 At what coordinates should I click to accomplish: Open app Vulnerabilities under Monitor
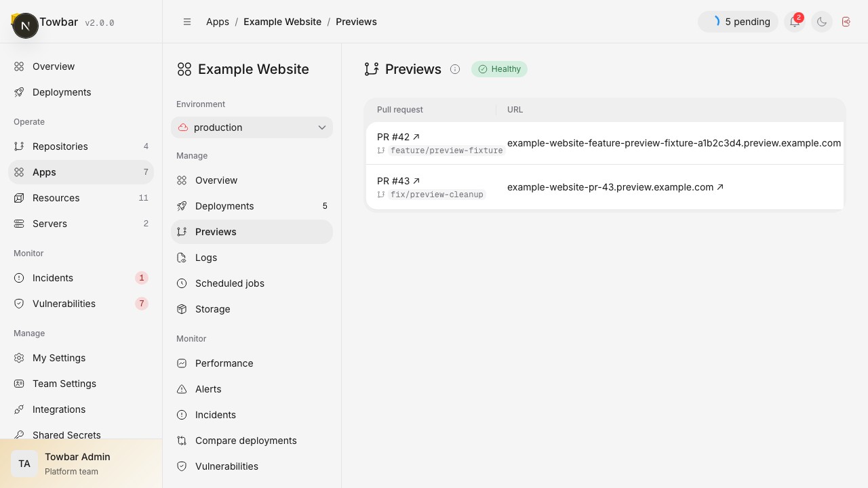(x=252, y=466)
